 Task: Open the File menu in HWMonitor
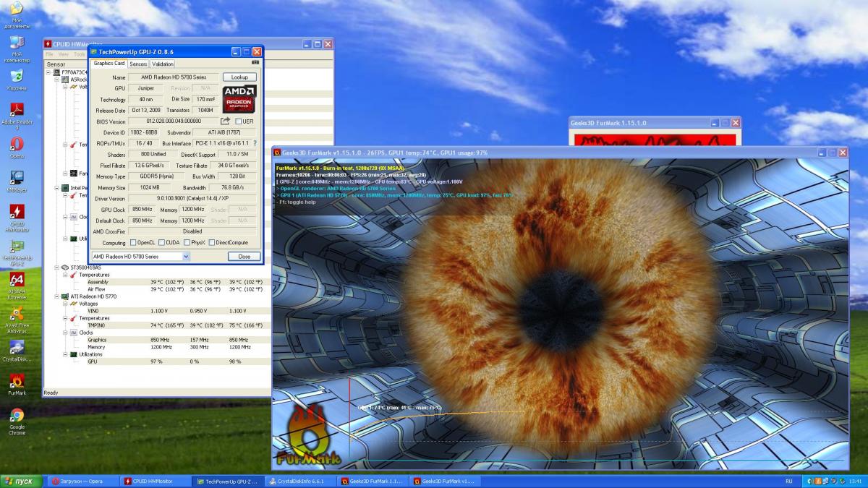[x=50, y=54]
